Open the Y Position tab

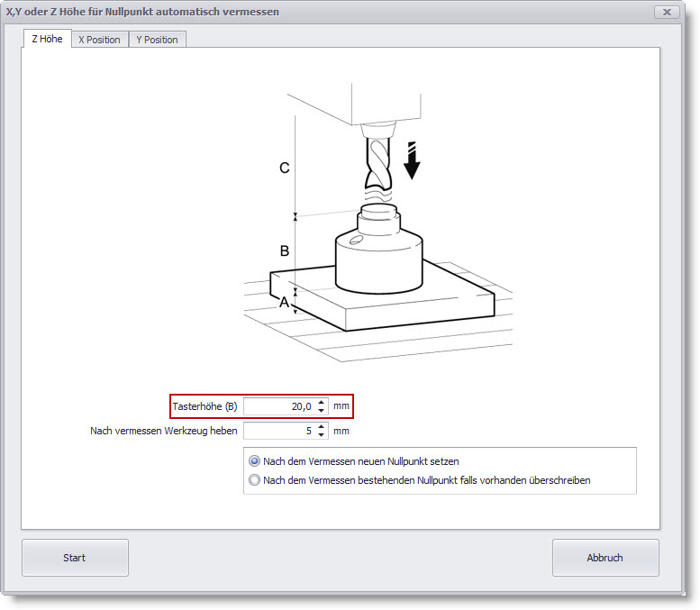[157, 40]
